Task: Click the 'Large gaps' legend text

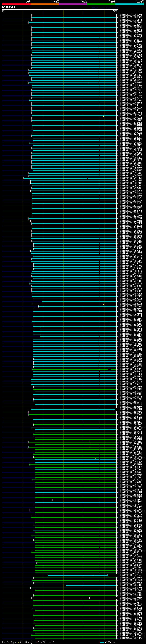Action: pyautogui.click(x=10, y=642)
